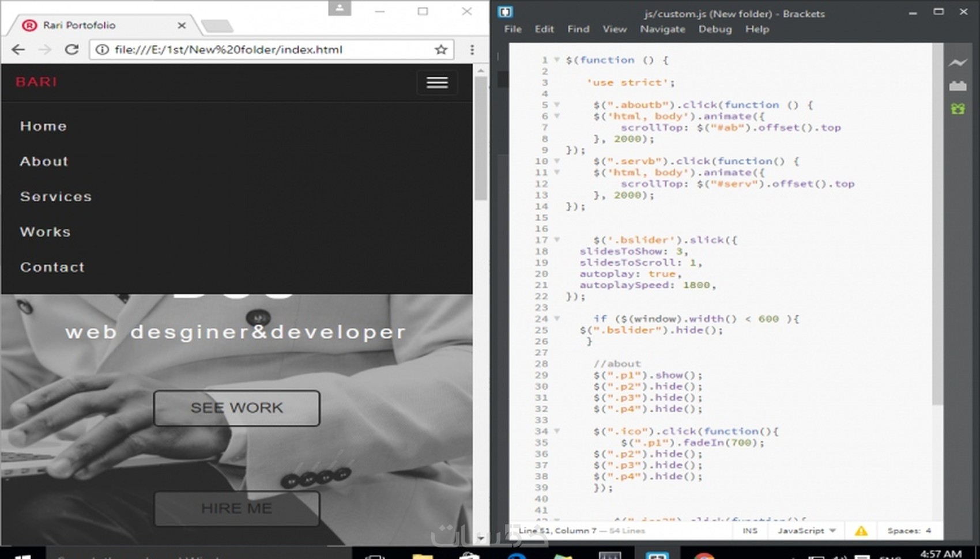Screen dimensions: 980x559
Task: Open the Contact section link
Action: click(x=52, y=267)
